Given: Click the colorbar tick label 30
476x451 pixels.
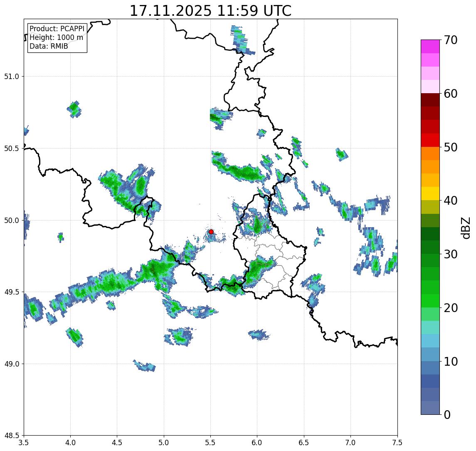Looking at the screenshot, I should (451, 254).
